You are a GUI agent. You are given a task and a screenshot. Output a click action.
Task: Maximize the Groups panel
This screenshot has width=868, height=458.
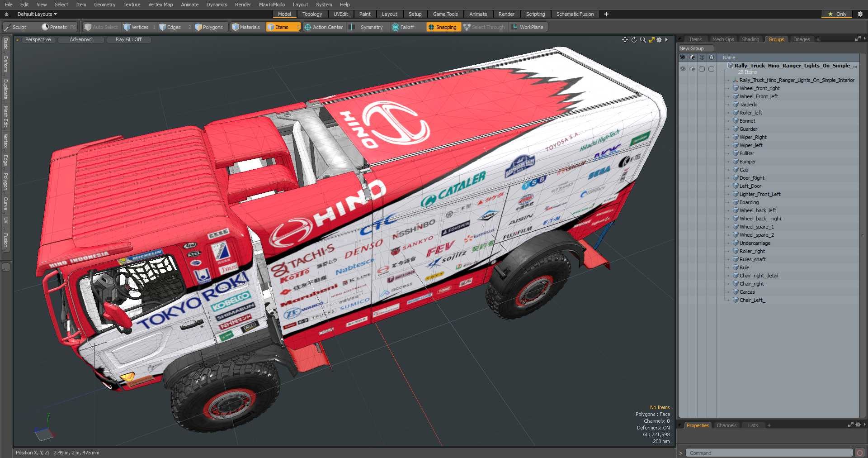tap(857, 39)
